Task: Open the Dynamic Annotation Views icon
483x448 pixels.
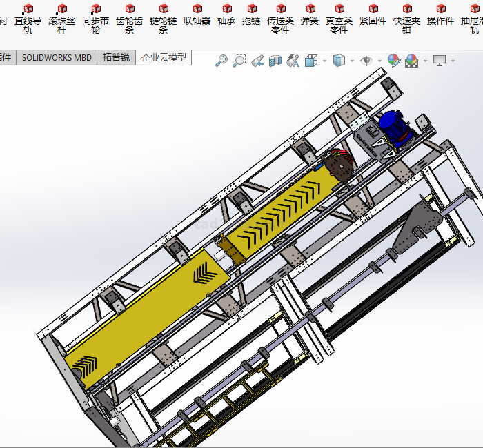Action: point(293,61)
